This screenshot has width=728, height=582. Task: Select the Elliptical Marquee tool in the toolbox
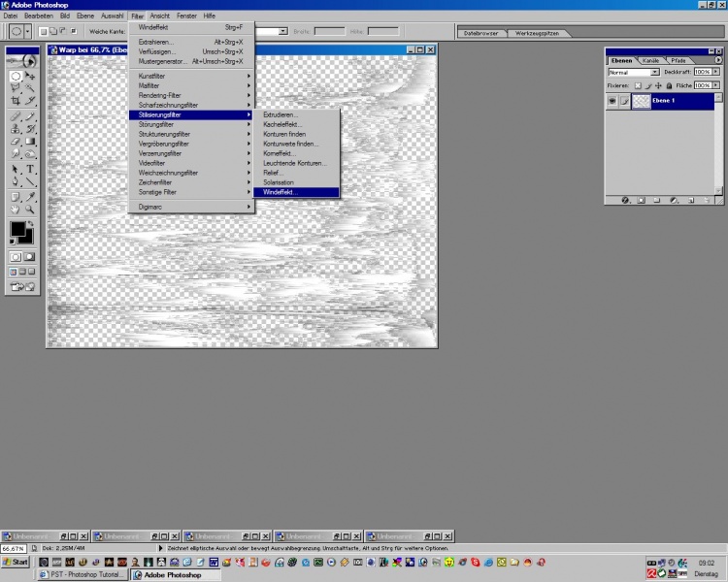coord(16,76)
